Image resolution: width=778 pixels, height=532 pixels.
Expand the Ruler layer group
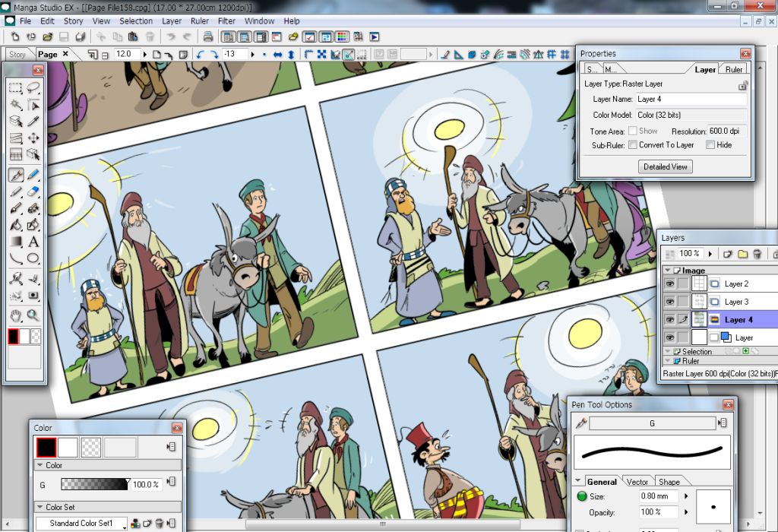pos(668,361)
